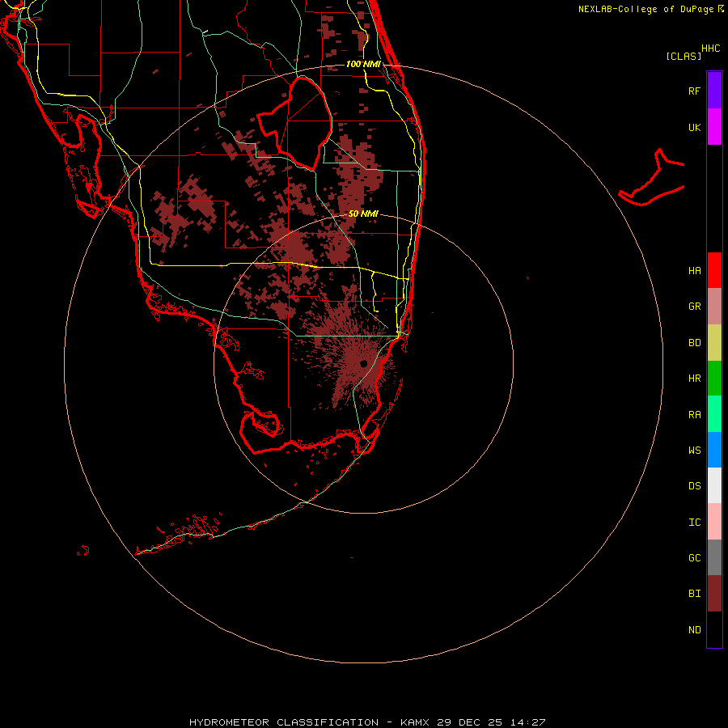This screenshot has width=728, height=728.
Task: Click the UK magenta legend swatch
Action: tap(714, 127)
